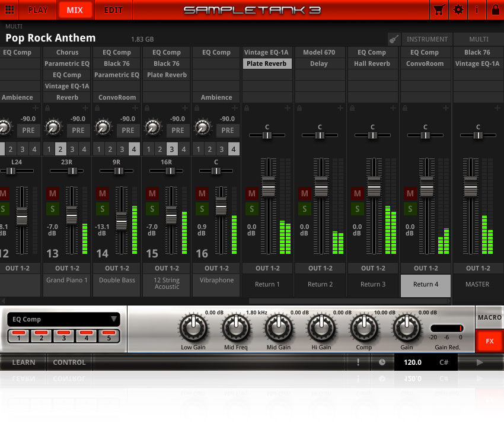Open OUT 1-2 routing on Return 1
Viewport: 504px width, 436px height.
(267, 268)
